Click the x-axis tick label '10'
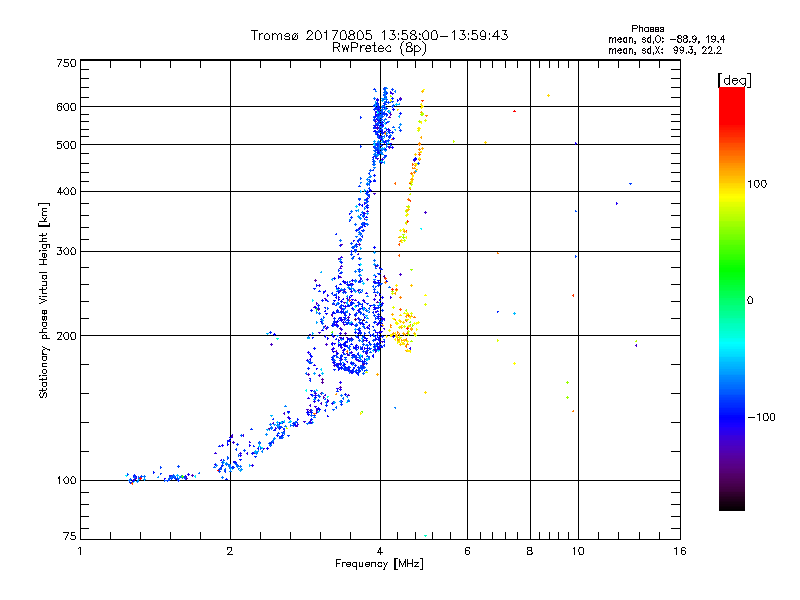The image size is (800, 600). [578, 551]
